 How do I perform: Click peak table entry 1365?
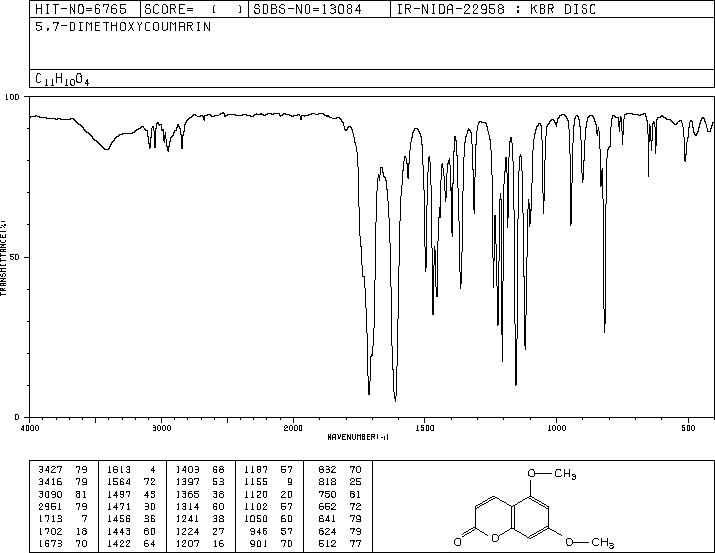[187, 494]
